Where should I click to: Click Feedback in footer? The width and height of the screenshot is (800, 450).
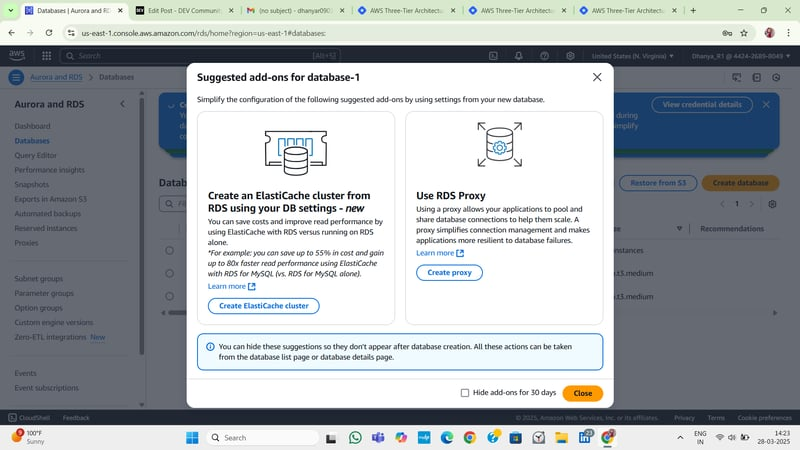(76, 418)
